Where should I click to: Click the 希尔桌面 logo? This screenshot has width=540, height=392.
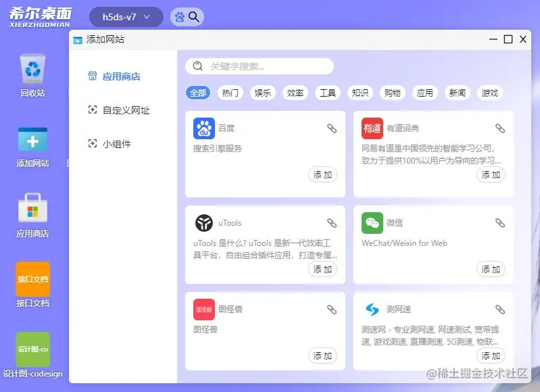[40, 17]
